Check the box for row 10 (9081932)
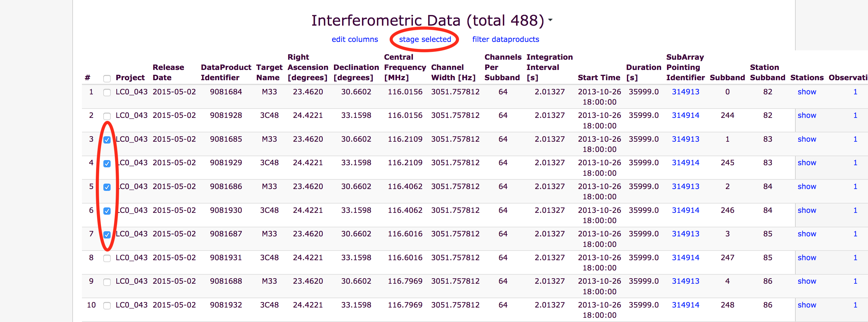The height and width of the screenshot is (322, 868). 107,306
